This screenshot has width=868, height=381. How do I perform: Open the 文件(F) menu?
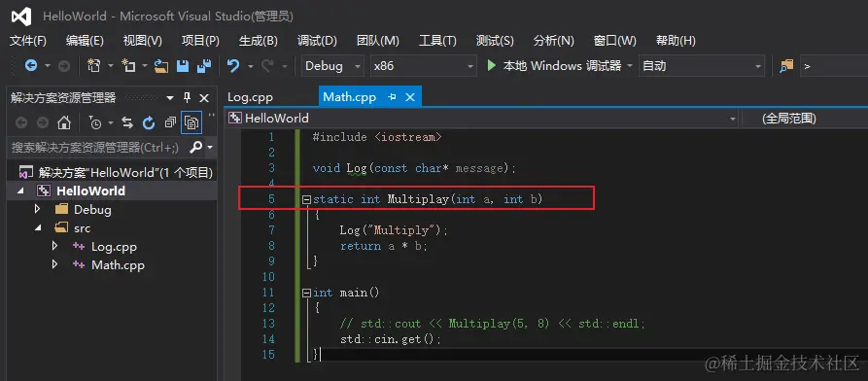(x=28, y=41)
